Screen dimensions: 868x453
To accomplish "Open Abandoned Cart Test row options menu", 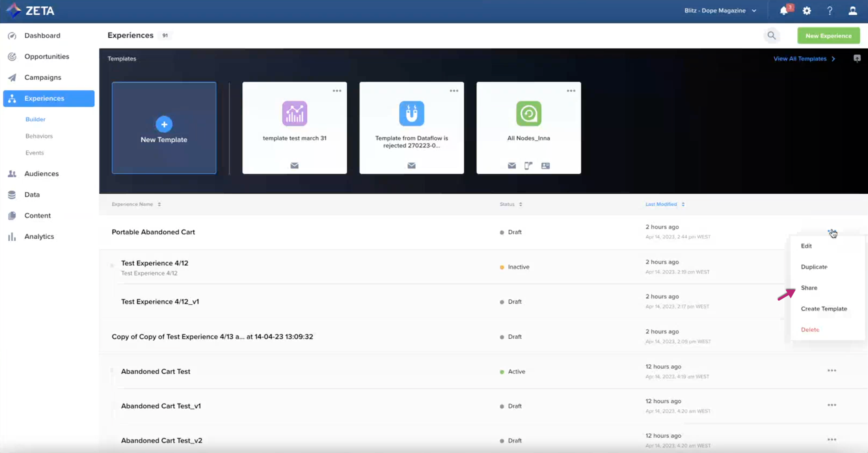I will pyautogui.click(x=832, y=370).
